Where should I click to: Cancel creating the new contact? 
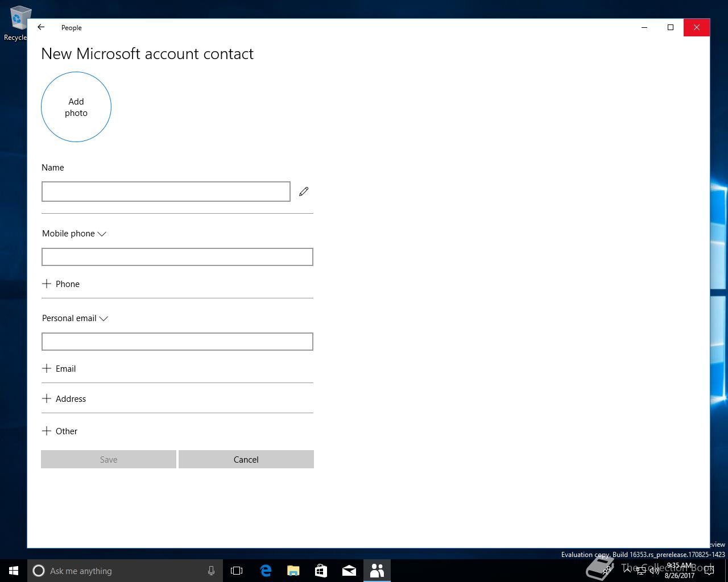click(246, 459)
